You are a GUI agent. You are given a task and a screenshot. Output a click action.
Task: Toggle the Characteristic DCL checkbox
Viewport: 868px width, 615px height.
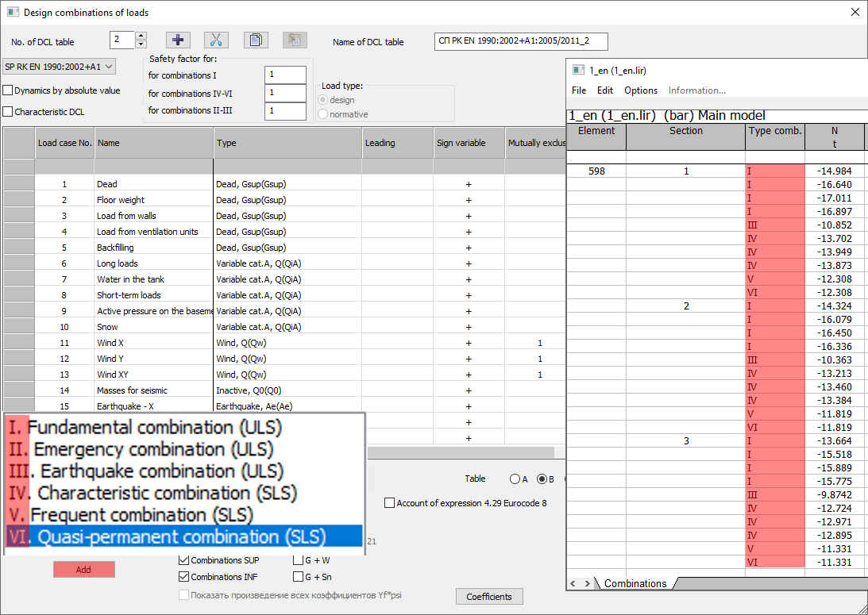pos(9,112)
